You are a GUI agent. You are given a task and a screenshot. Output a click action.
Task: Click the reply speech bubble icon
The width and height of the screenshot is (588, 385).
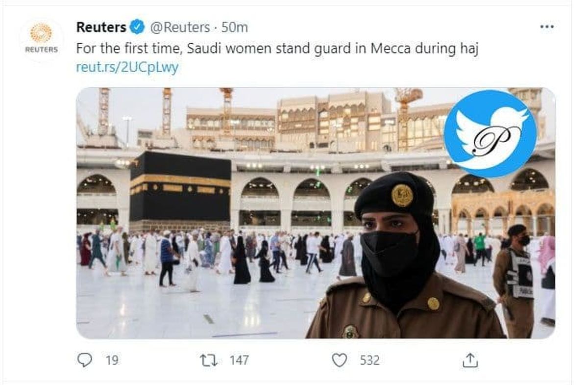85,360
